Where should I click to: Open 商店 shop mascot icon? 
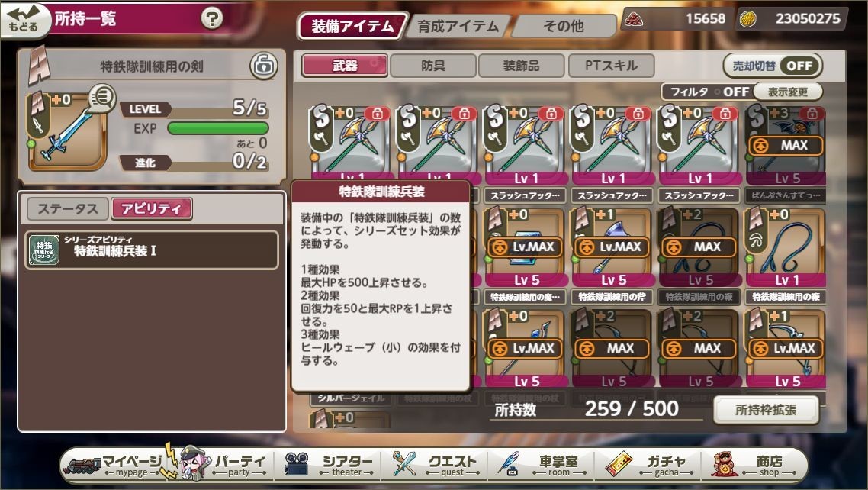725,464
